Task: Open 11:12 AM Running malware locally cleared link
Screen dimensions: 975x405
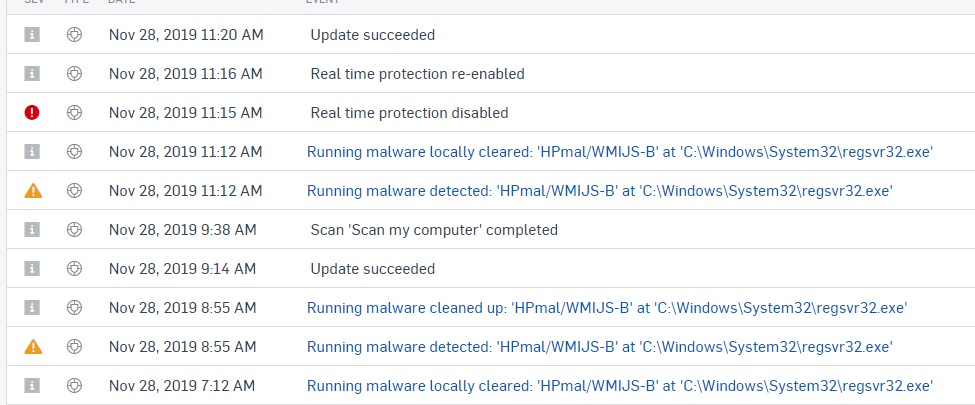Action: (x=620, y=152)
